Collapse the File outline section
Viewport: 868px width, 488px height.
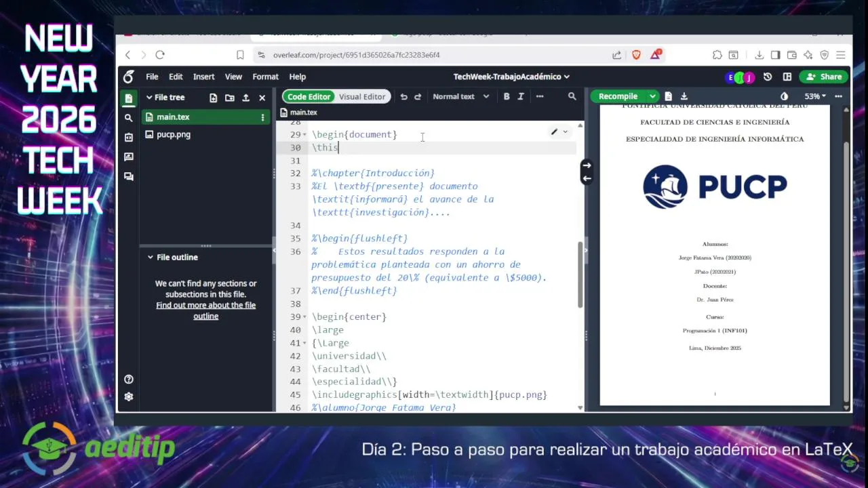pyautogui.click(x=151, y=258)
